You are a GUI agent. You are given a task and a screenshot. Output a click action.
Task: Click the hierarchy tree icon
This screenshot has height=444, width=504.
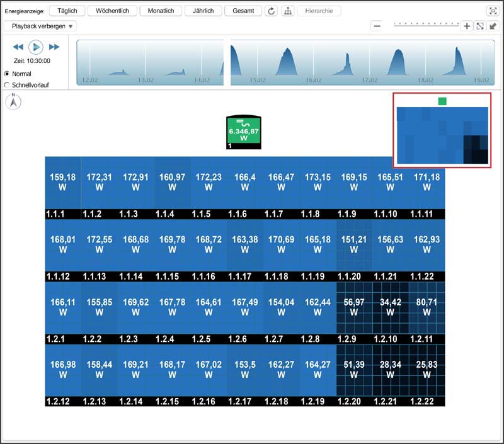pos(287,11)
